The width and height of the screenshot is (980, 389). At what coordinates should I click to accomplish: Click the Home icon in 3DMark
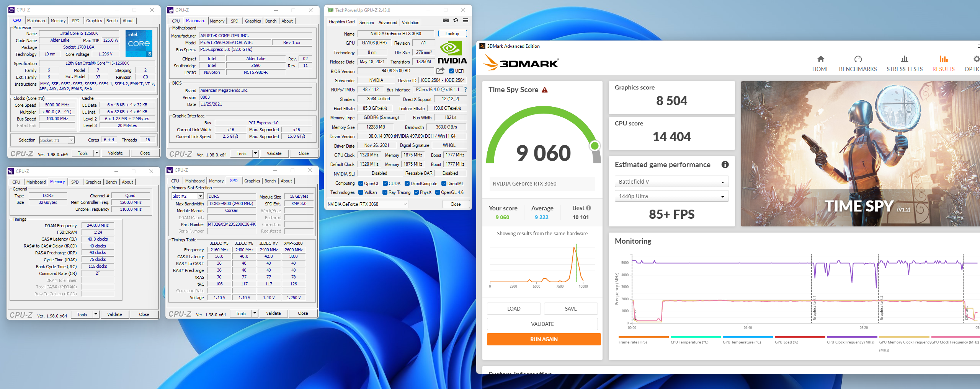(820, 59)
